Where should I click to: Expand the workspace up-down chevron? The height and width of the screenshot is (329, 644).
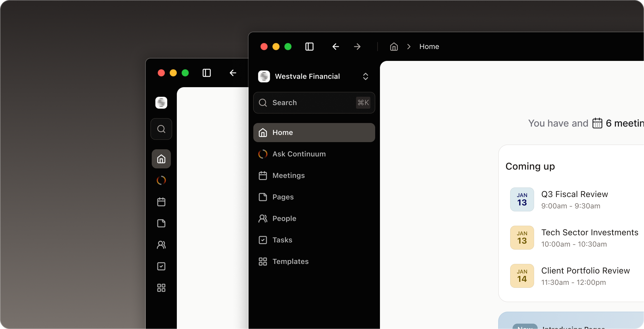(366, 76)
